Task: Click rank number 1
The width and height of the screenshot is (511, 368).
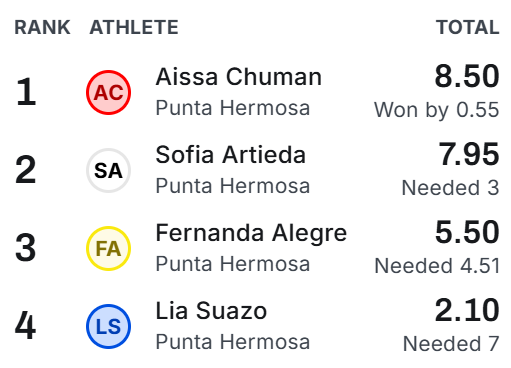Action: tap(26, 91)
